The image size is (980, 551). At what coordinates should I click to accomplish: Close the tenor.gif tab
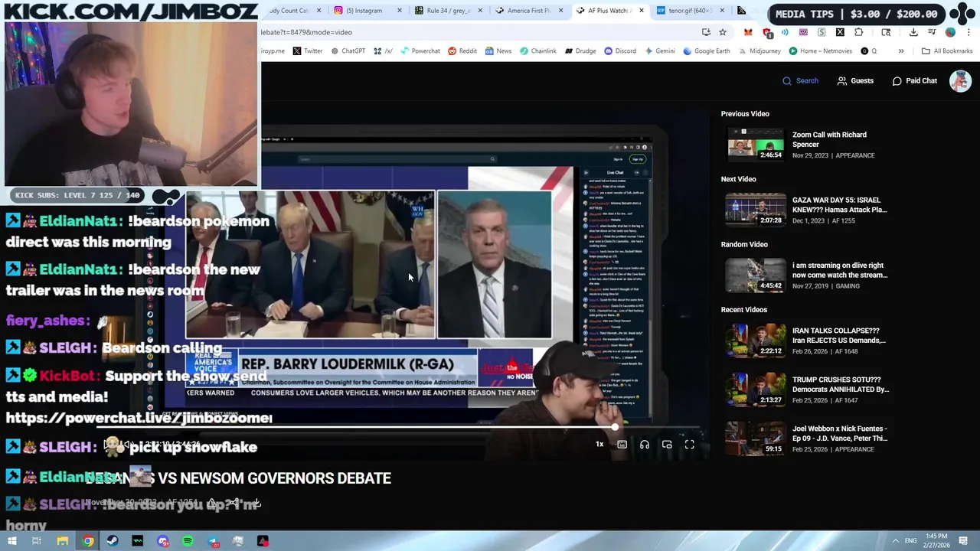(721, 11)
